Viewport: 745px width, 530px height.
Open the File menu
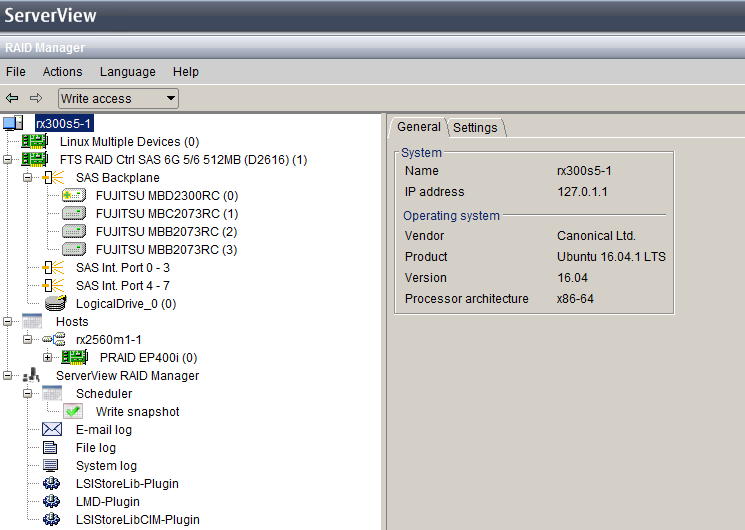pos(16,72)
